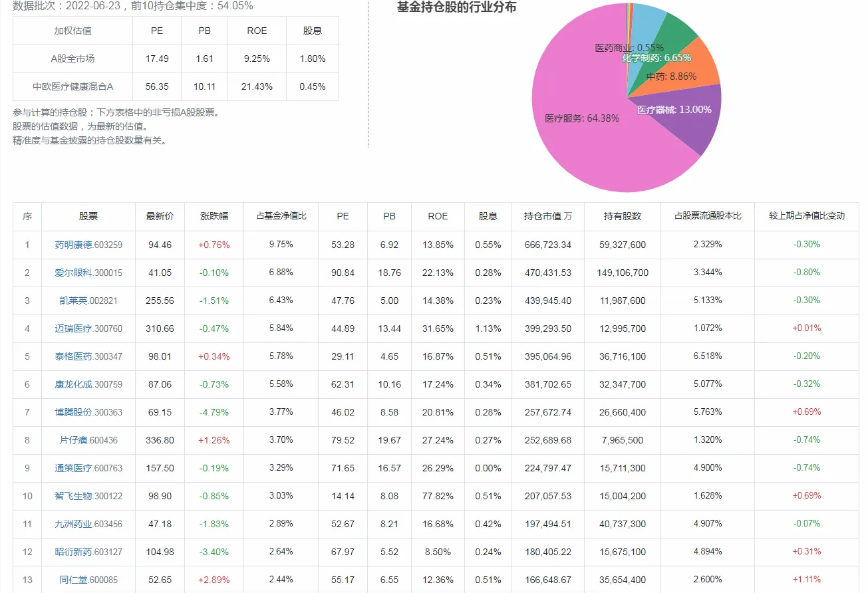Click 智飞生物 ROE value 77.82%

coord(438,496)
